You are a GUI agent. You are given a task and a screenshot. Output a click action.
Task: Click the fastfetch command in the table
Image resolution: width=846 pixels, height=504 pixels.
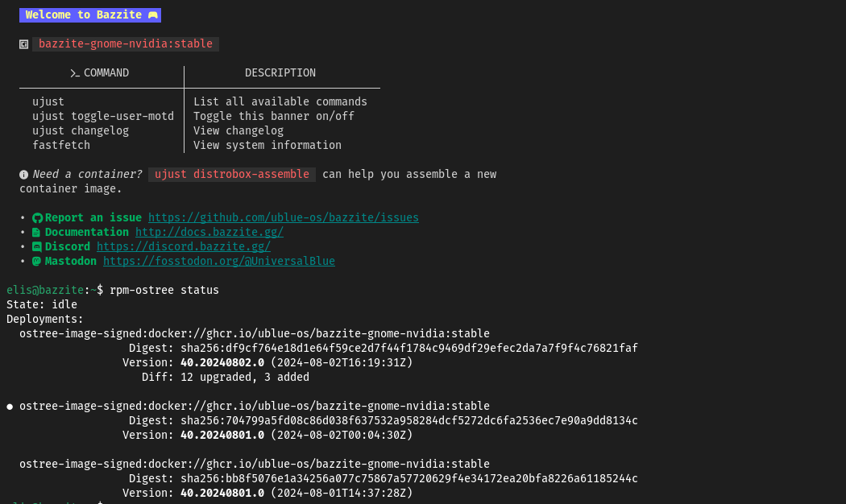pos(61,146)
